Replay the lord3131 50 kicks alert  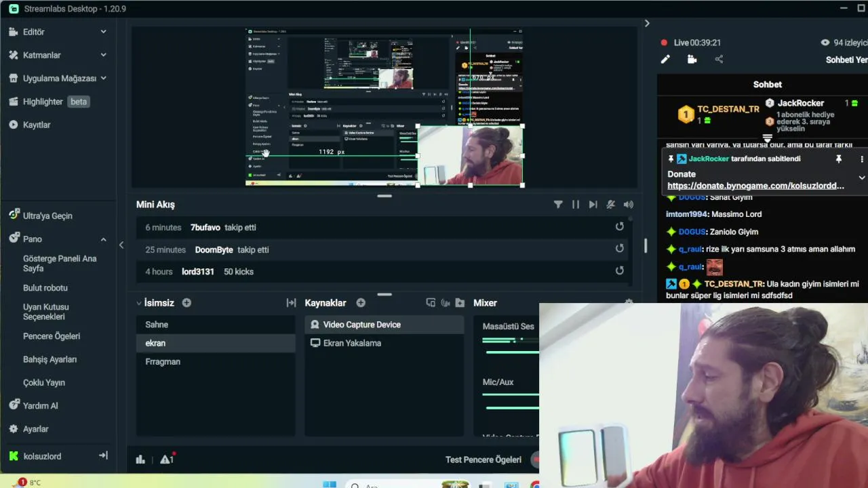(619, 270)
